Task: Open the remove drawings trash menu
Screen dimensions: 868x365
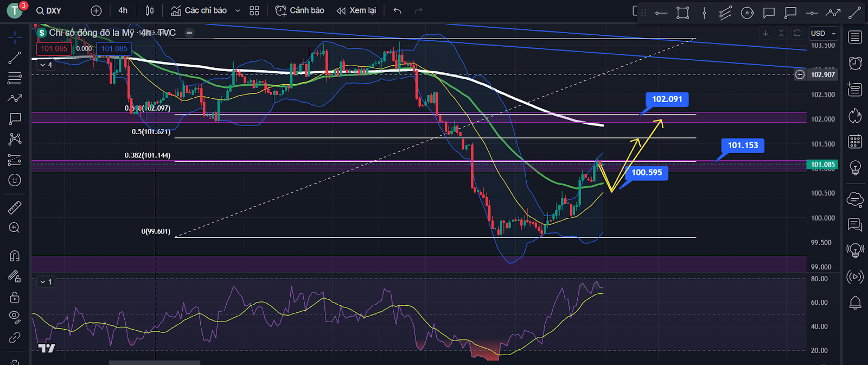Action: tap(15, 362)
